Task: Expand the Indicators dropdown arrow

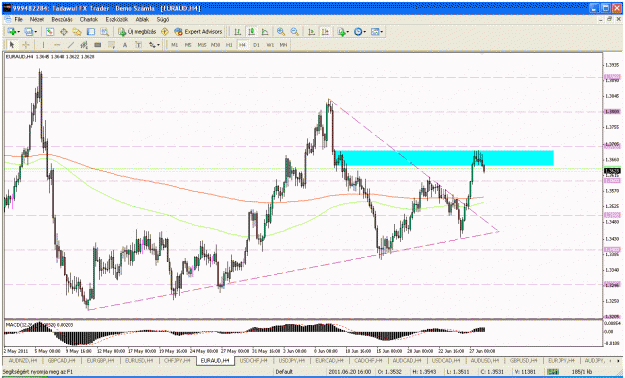Action: click(348, 32)
